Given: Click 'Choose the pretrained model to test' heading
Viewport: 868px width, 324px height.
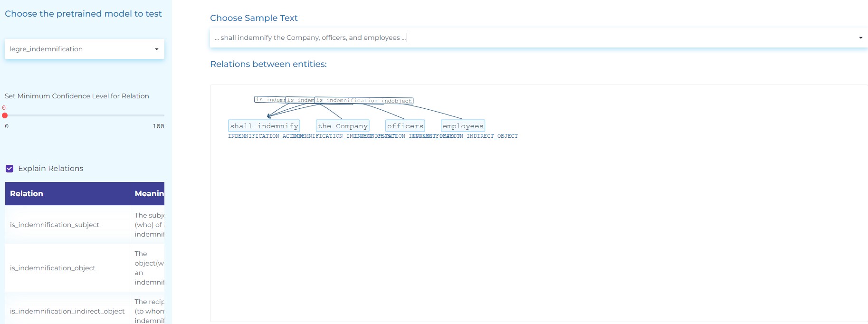Looking at the screenshot, I should tap(83, 14).
